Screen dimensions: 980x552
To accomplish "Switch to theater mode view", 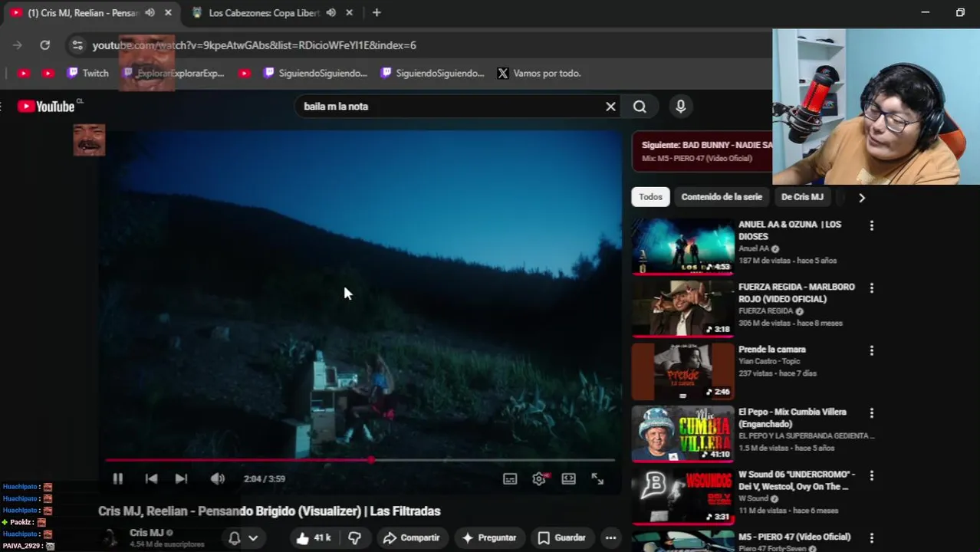I will point(568,478).
